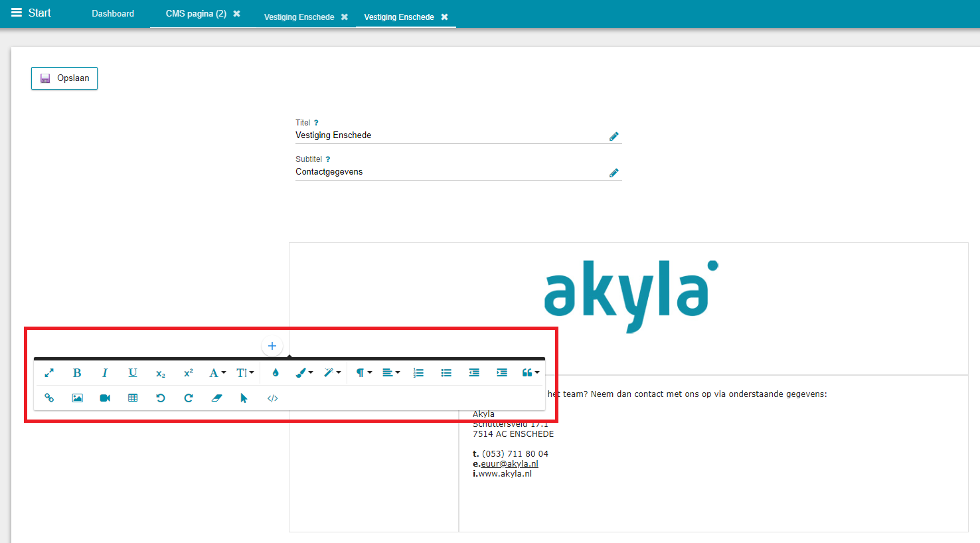Insert an unordered bullet list
Viewport: 980px width, 543px height.
[446, 373]
